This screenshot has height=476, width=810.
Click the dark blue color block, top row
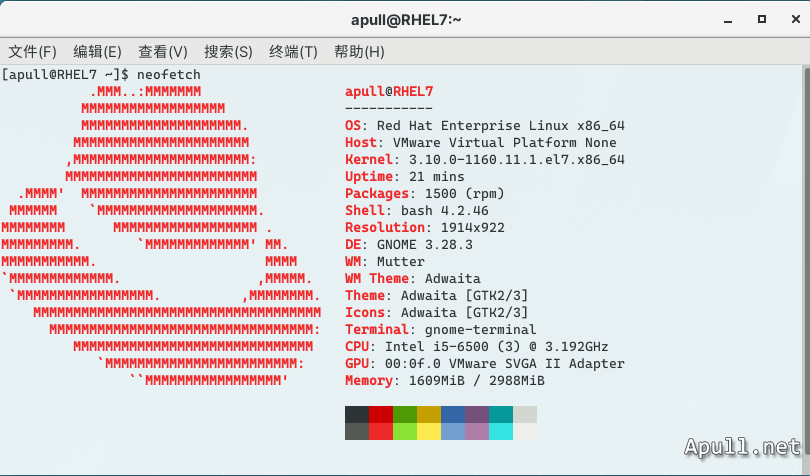pyautogui.click(x=453, y=414)
